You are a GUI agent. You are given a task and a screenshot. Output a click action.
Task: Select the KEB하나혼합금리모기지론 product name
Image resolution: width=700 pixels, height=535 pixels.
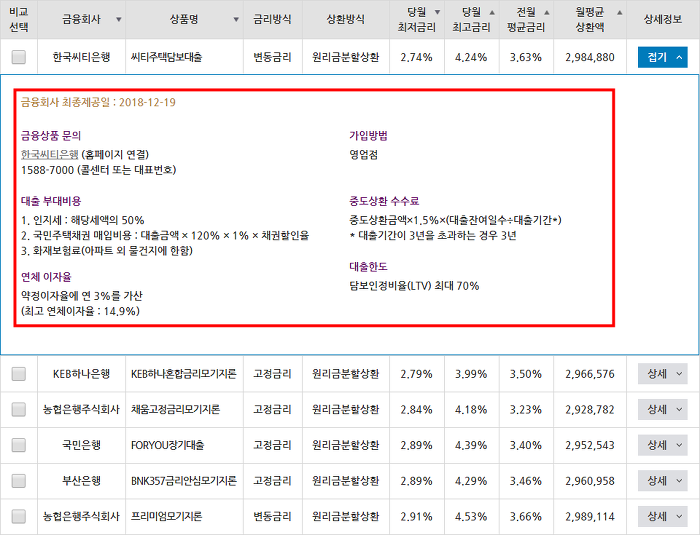(x=183, y=374)
